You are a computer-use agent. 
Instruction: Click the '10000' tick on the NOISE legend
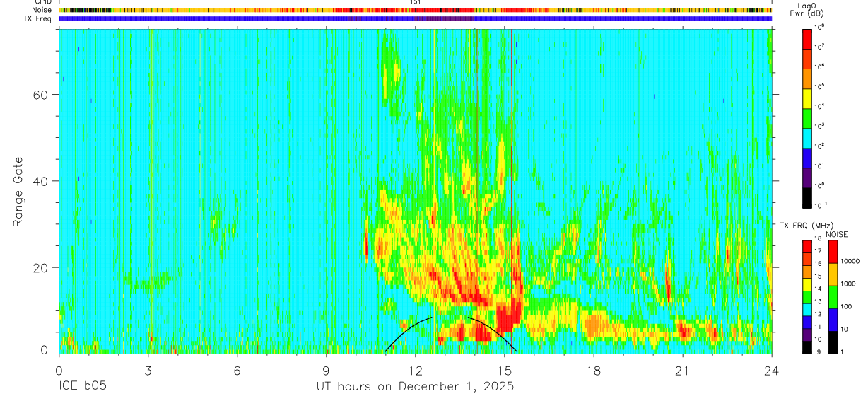[x=850, y=261]
